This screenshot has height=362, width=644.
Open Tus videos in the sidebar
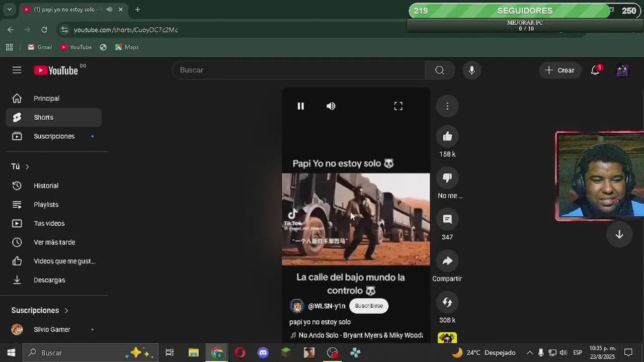point(54,223)
